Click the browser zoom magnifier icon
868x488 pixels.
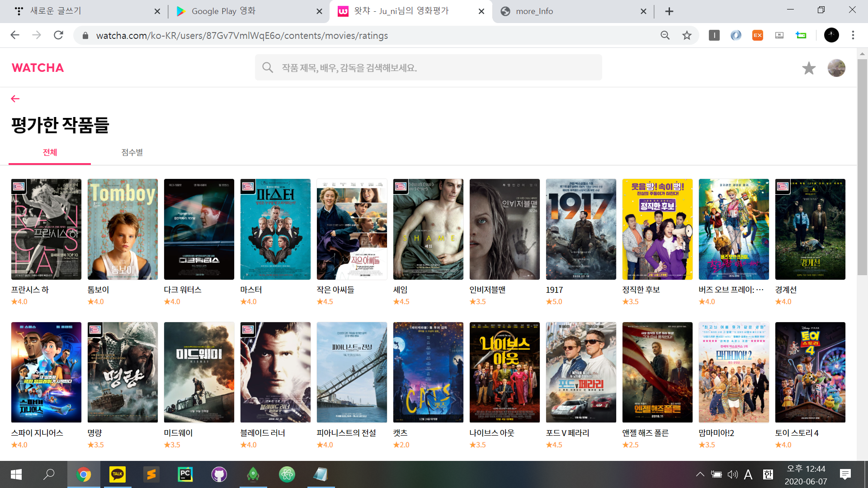tap(665, 35)
